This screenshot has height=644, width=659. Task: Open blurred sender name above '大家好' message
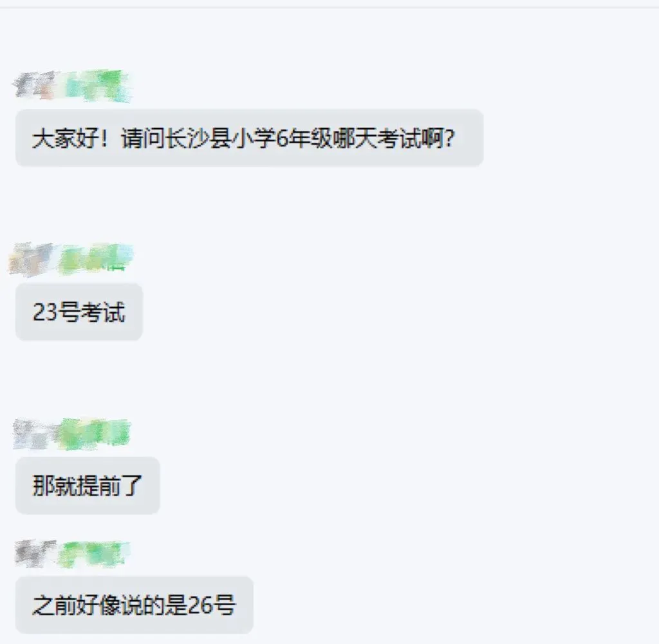(x=73, y=86)
